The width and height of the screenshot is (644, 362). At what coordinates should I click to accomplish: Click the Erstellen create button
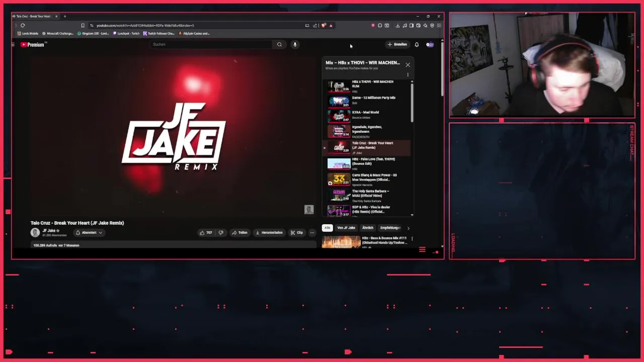click(397, 44)
